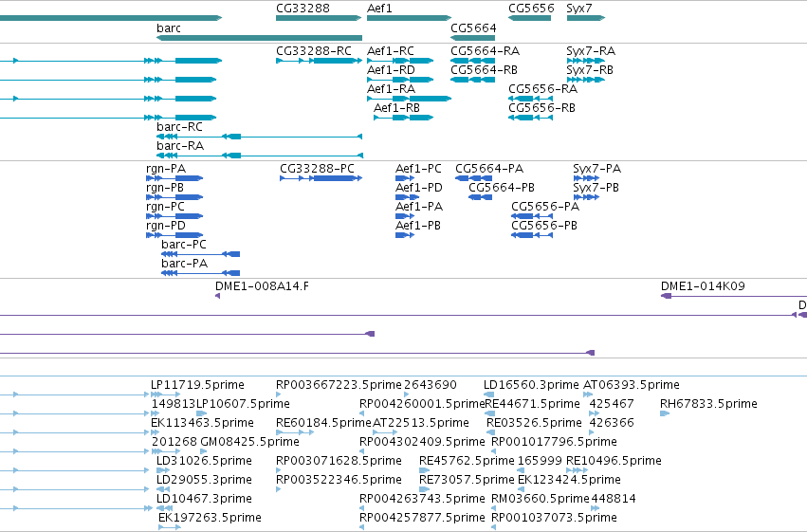Image resolution: width=807 pixels, height=532 pixels.
Task: Click the Aef1-PA protein label
Action: coord(419,207)
